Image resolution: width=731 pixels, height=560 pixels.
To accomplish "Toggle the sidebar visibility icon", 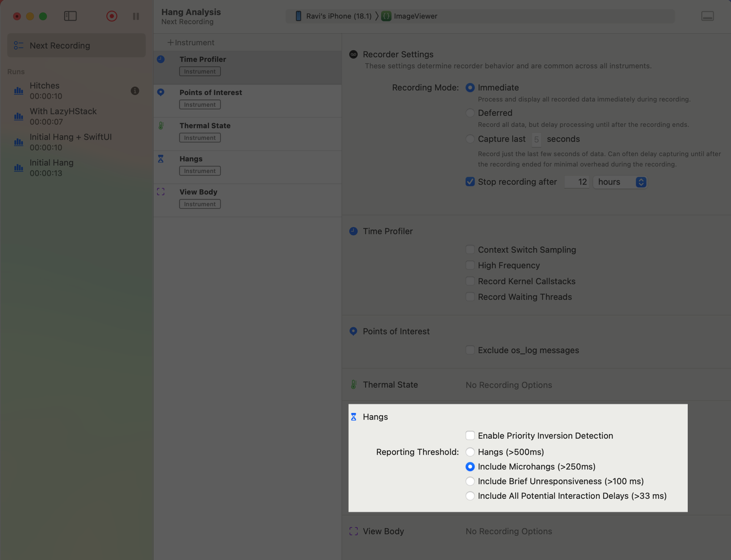I will (x=70, y=16).
